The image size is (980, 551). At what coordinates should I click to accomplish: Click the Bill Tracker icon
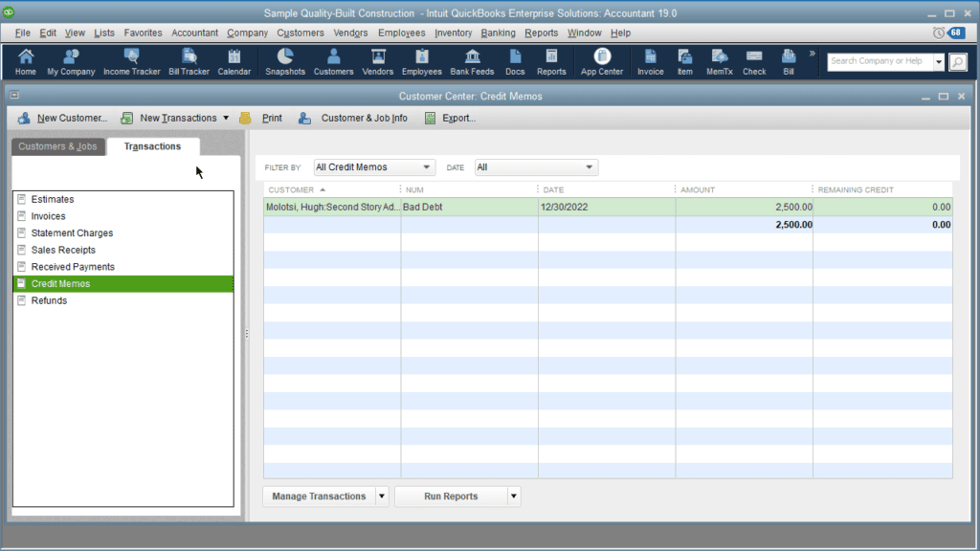point(189,62)
